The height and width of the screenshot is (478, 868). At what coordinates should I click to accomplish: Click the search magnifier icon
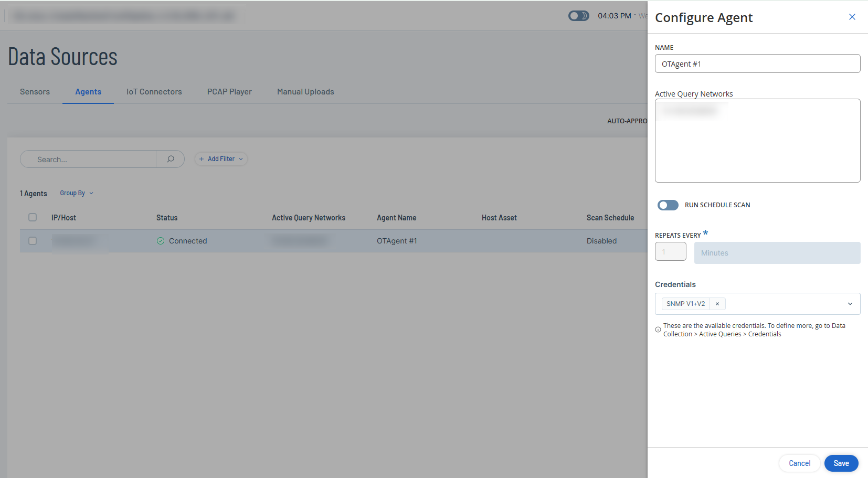tap(171, 159)
